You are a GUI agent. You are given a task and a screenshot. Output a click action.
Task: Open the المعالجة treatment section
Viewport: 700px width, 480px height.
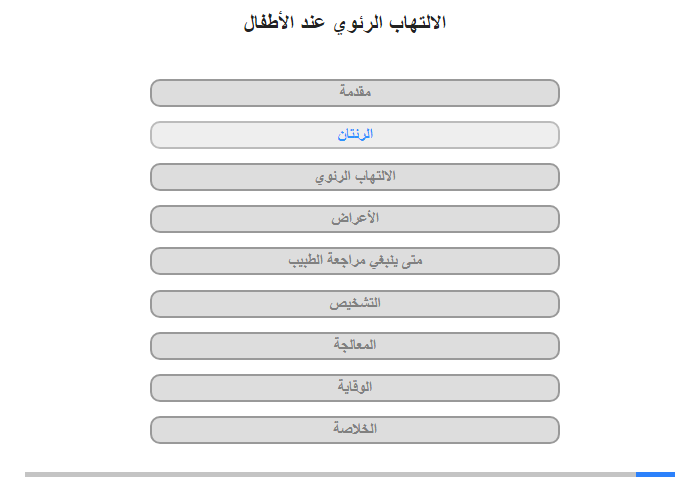click(355, 346)
